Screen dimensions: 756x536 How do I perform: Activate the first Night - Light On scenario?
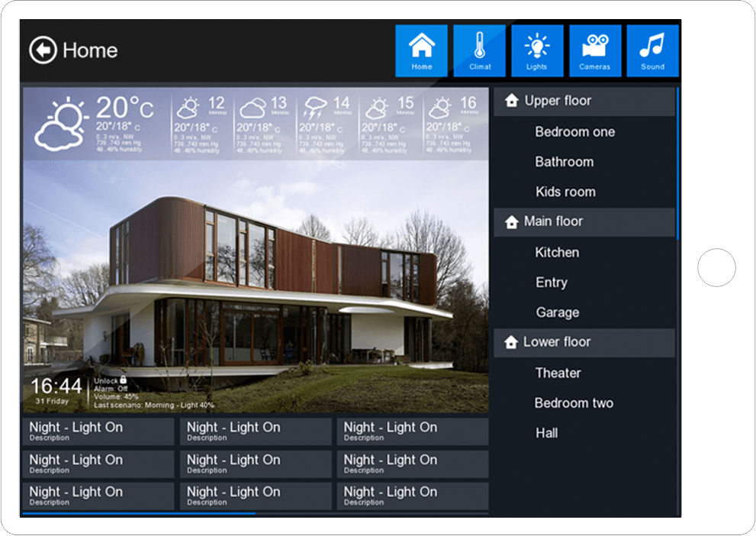click(x=98, y=431)
